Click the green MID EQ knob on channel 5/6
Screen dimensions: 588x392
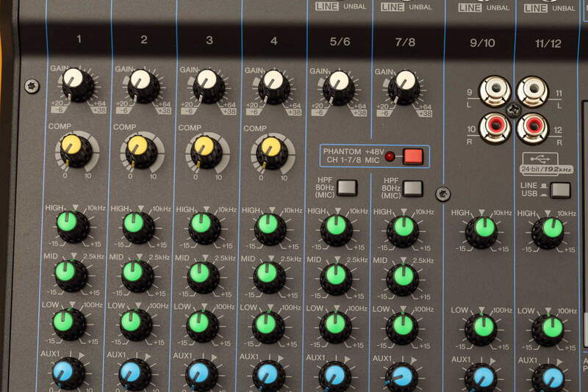pos(336,277)
